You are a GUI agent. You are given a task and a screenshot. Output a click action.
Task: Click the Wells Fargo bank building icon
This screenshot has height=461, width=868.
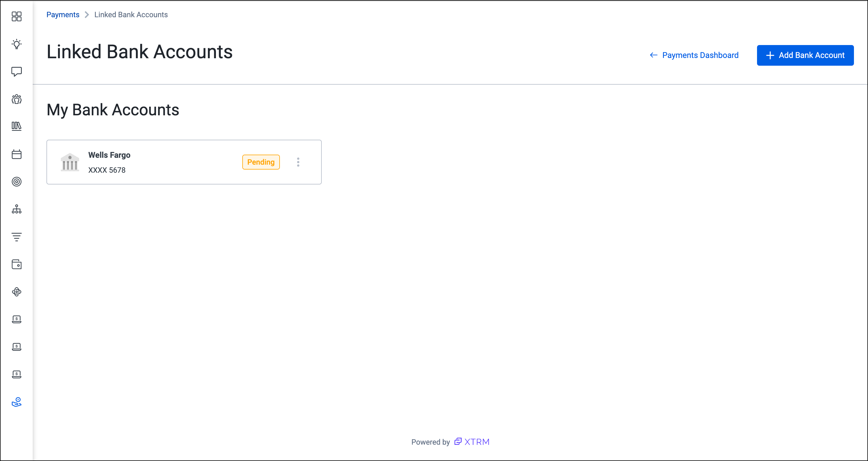70,162
